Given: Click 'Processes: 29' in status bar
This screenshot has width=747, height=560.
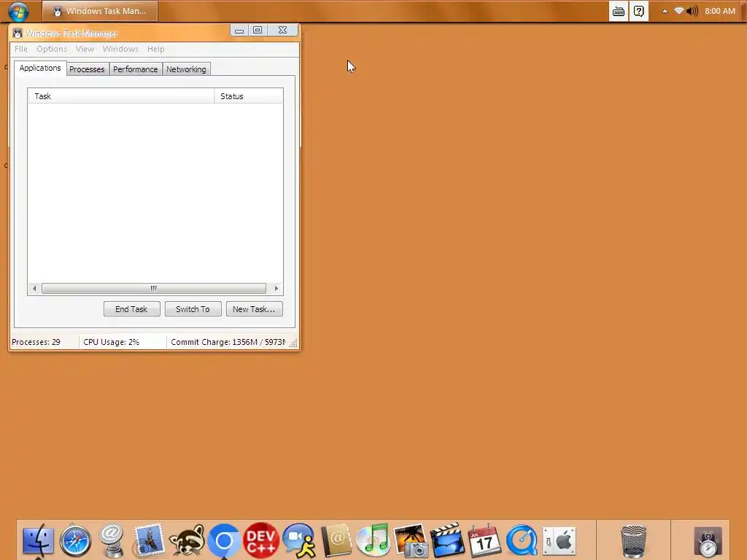Looking at the screenshot, I should pyautogui.click(x=36, y=343).
